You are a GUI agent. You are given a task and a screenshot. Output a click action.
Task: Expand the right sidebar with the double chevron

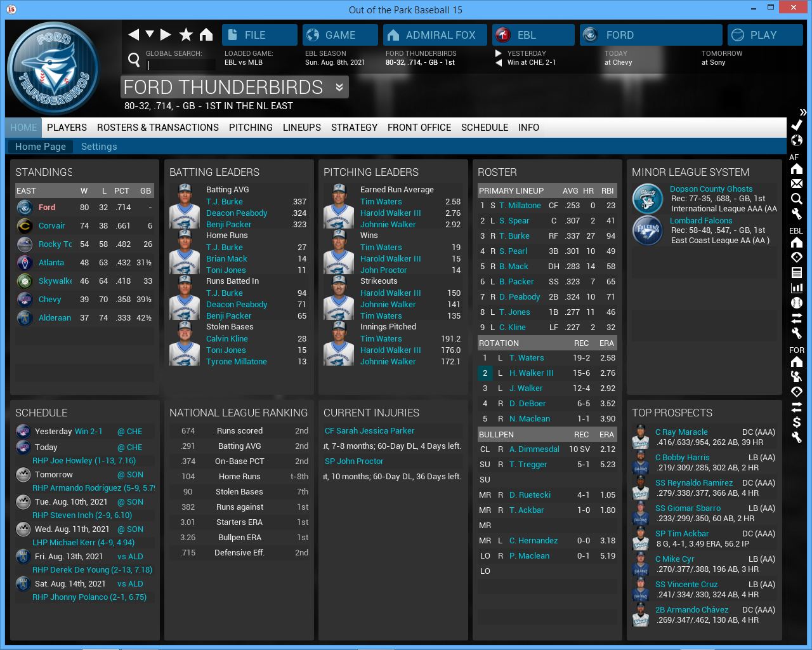[x=803, y=112]
